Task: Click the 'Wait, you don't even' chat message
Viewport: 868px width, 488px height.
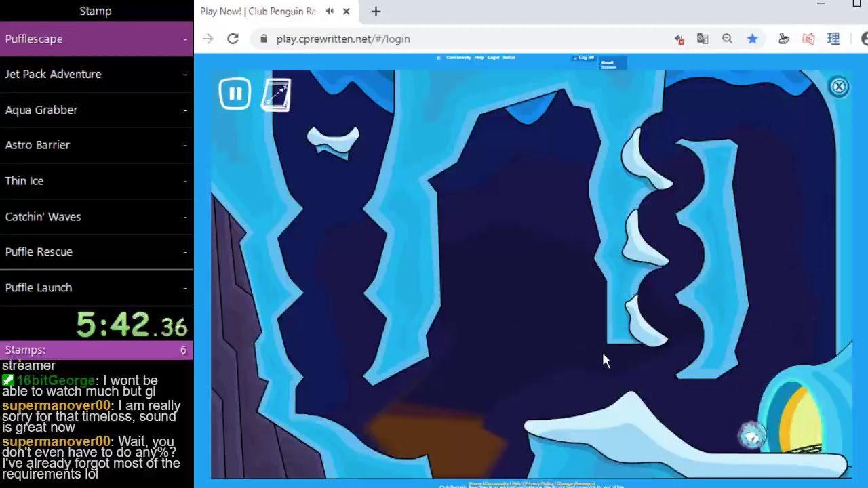Action: [91, 457]
